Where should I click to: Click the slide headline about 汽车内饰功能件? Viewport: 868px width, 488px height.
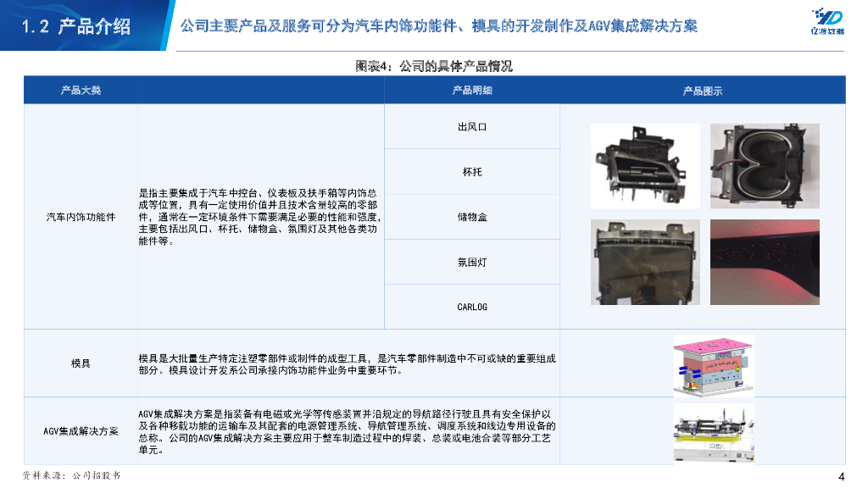click(439, 25)
